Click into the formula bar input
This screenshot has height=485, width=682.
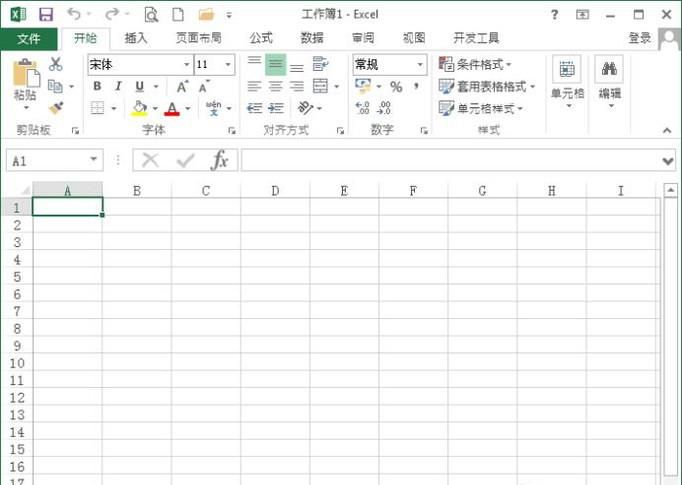[450, 161]
